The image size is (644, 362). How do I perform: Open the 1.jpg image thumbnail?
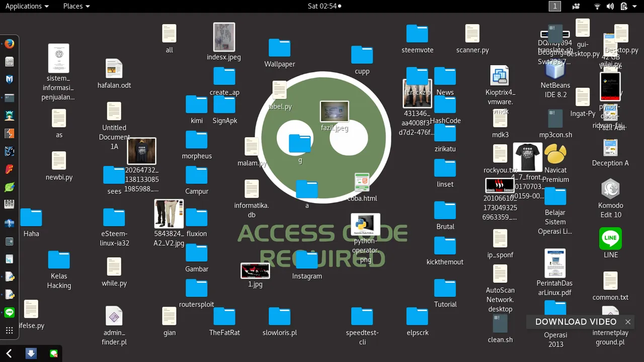coord(255,270)
